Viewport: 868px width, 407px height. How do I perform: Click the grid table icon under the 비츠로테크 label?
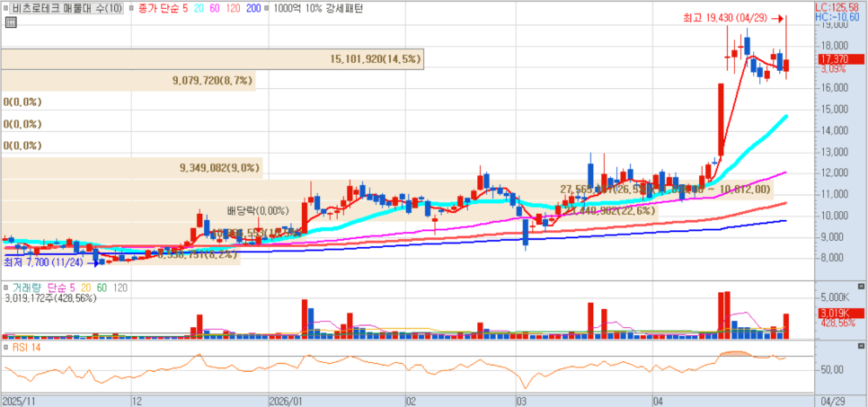11,22
